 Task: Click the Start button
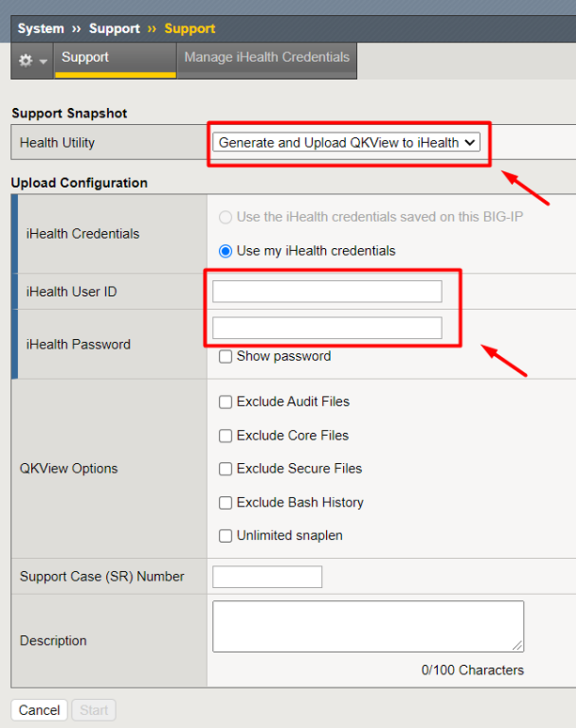click(94, 710)
